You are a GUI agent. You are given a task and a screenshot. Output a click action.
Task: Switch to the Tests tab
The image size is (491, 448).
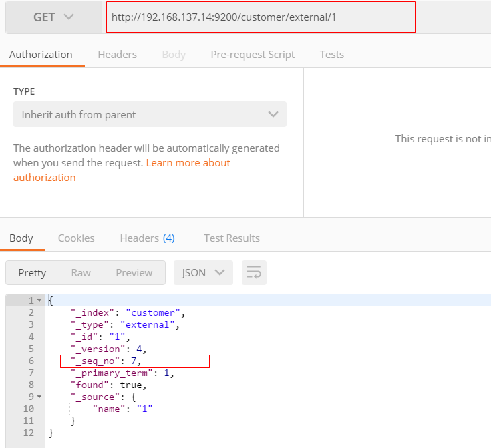[331, 55]
